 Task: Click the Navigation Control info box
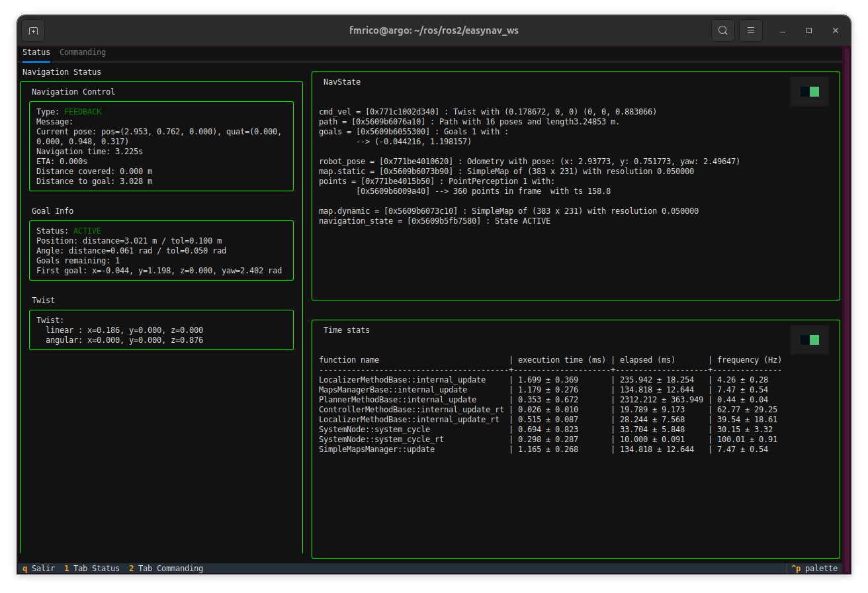click(161, 146)
